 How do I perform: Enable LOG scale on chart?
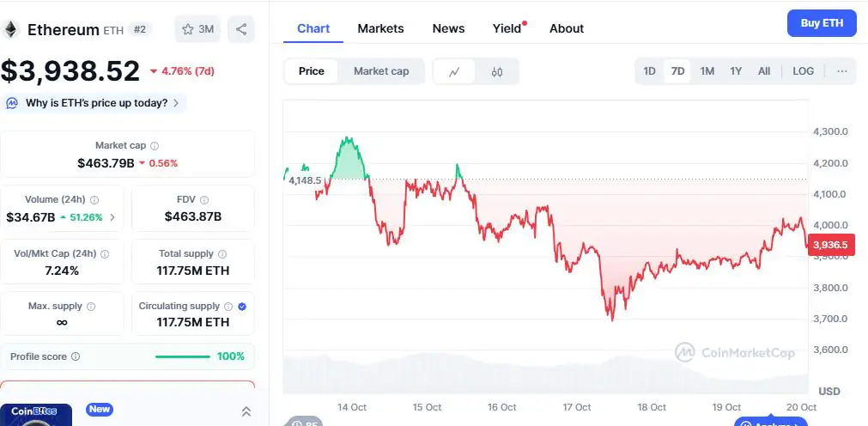point(803,71)
